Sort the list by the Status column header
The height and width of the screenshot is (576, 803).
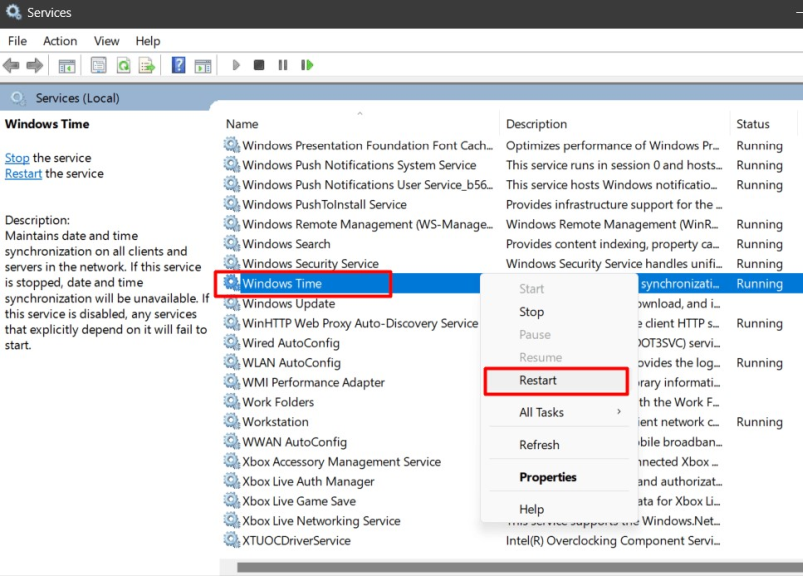753,124
